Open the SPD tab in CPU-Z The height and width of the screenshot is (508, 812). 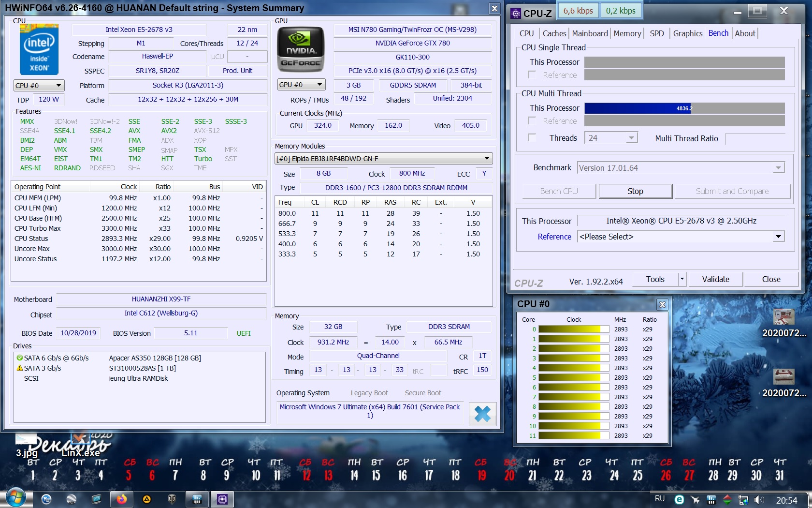click(656, 33)
